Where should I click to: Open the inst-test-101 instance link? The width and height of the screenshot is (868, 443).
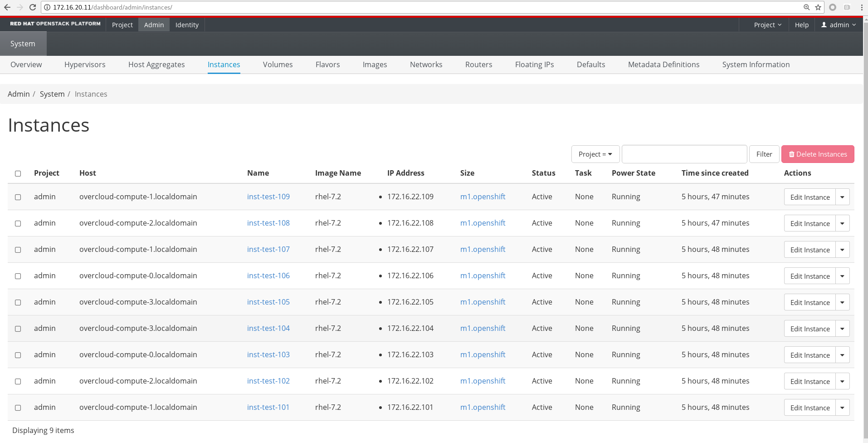[268, 407]
